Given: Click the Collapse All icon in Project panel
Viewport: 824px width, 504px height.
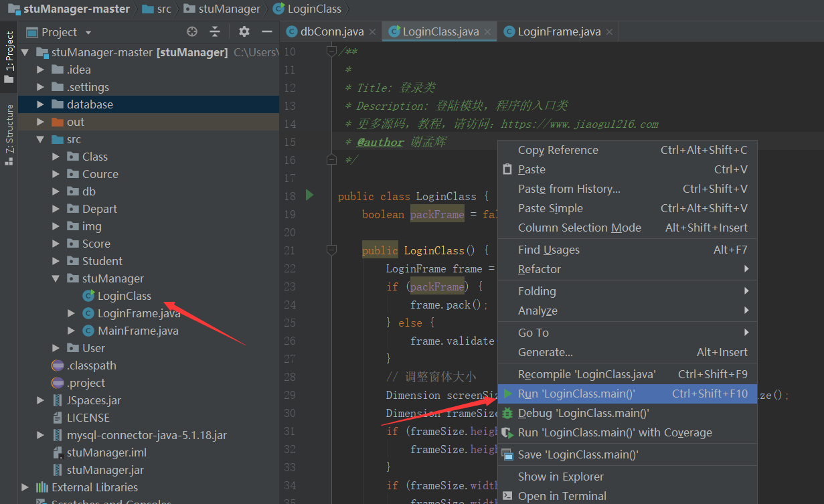Looking at the screenshot, I should coord(215,31).
